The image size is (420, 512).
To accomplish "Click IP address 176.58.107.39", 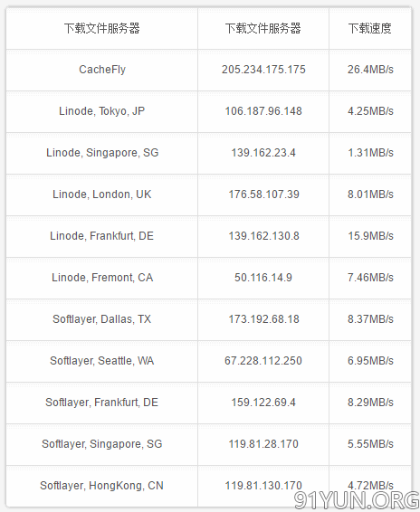I will [263, 194].
